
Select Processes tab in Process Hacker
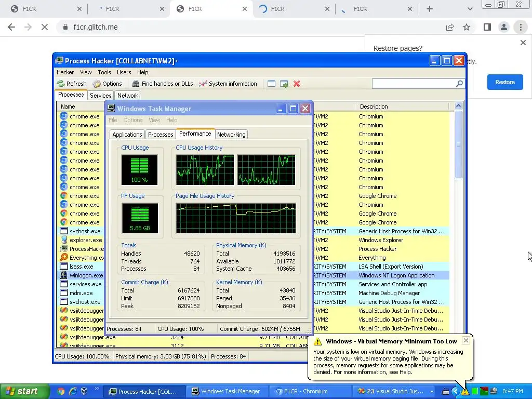coord(71,95)
